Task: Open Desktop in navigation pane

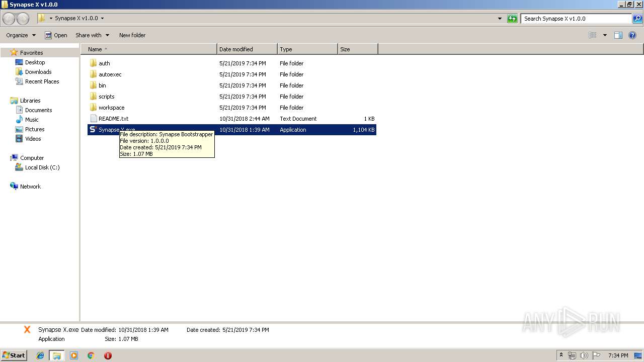Action: 35,62
